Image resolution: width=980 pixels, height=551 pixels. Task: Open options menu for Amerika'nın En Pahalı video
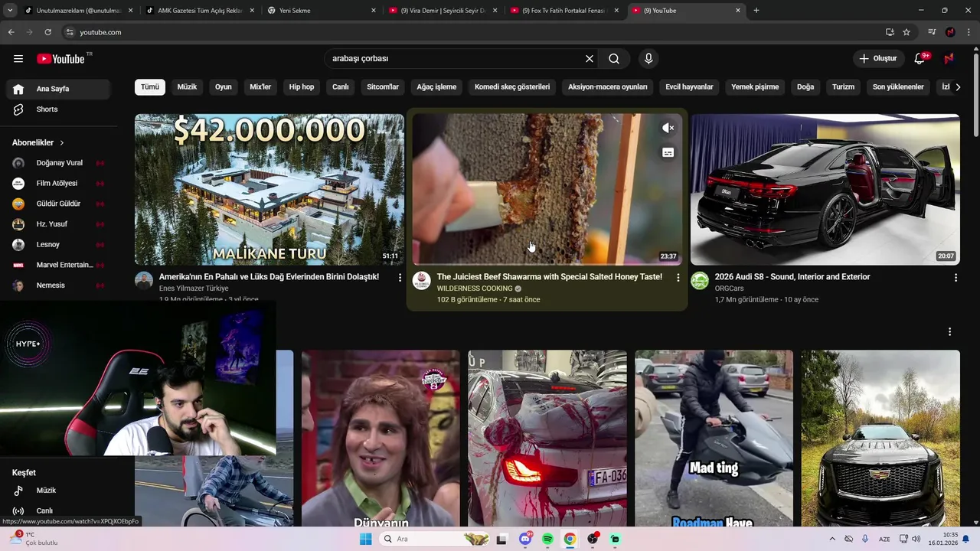(400, 278)
